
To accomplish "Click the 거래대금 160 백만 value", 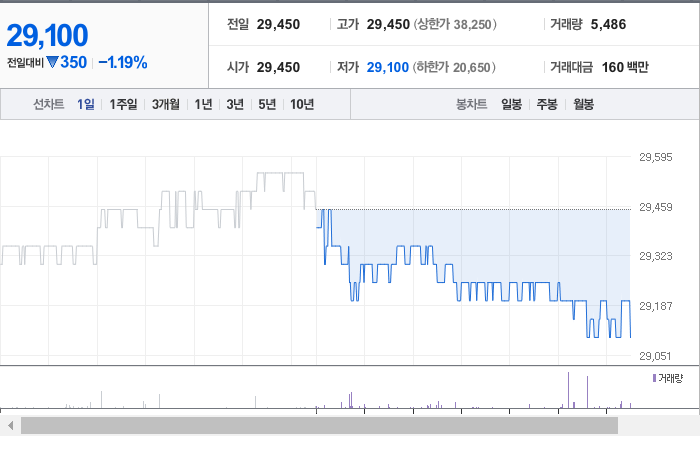I will [625, 67].
